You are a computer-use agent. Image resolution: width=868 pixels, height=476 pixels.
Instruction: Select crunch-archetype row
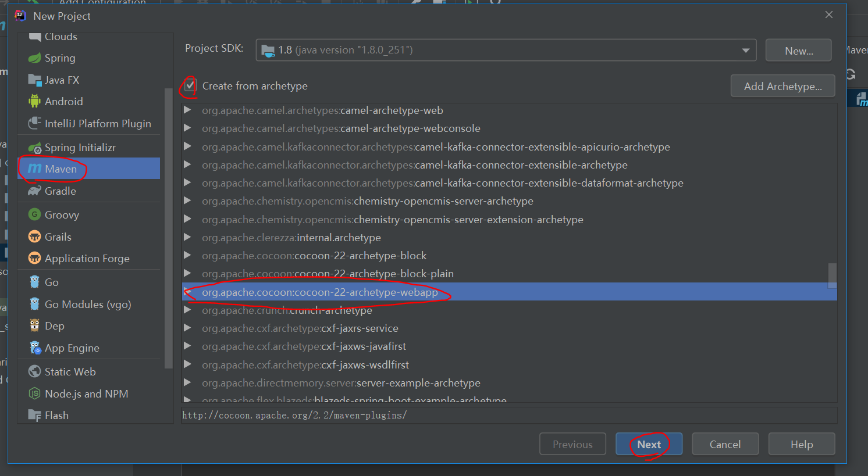(x=510, y=310)
